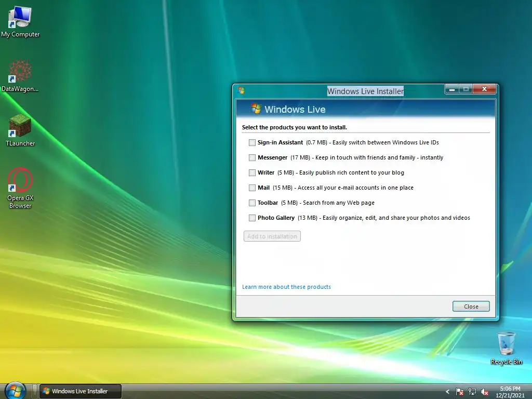Click 'Select the products you want to install.' text
Image resolution: width=532 pixels, height=399 pixels.
tap(295, 127)
